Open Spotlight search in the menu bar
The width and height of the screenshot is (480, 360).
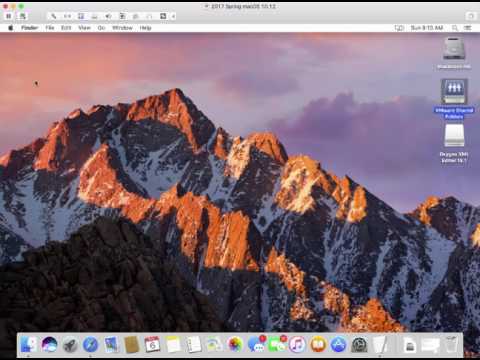(x=455, y=28)
